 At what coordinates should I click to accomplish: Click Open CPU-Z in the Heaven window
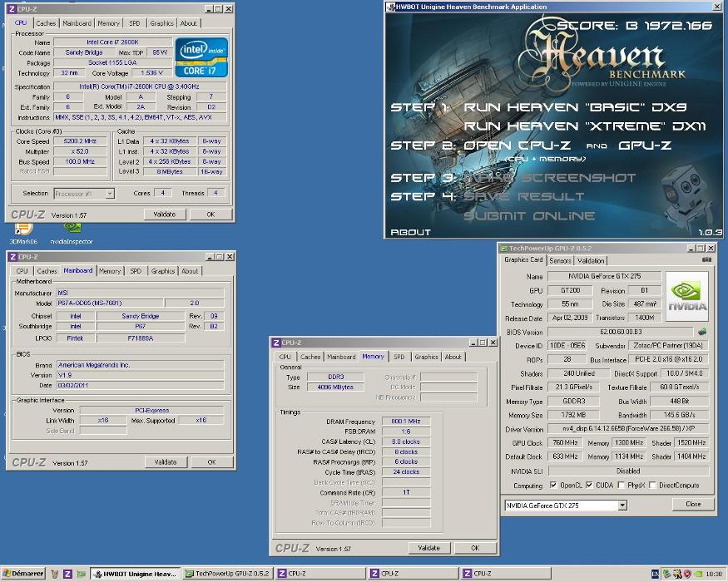[x=518, y=145]
